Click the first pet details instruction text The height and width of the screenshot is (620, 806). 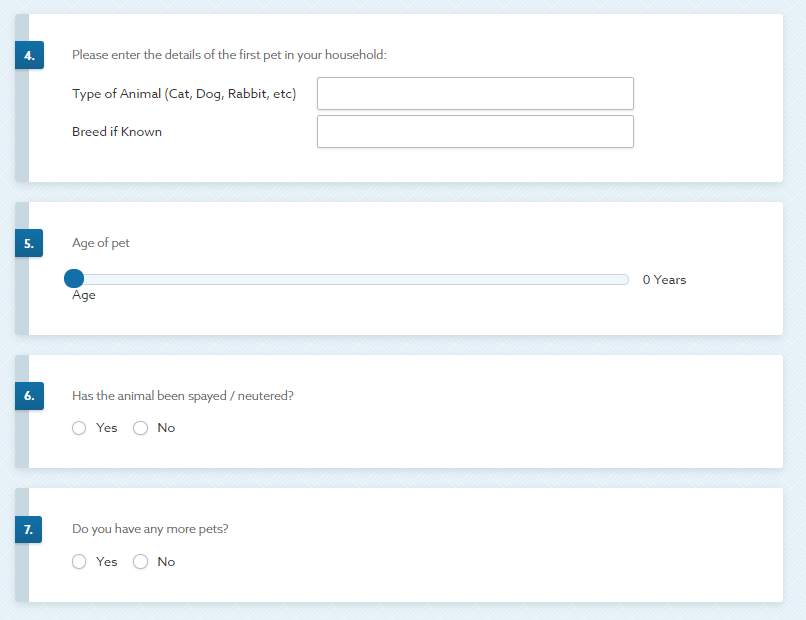[229, 55]
